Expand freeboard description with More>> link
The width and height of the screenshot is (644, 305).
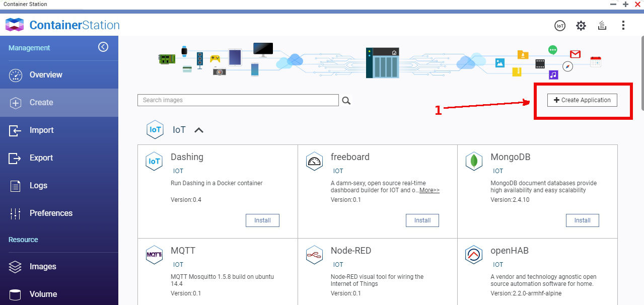click(430, 190)
